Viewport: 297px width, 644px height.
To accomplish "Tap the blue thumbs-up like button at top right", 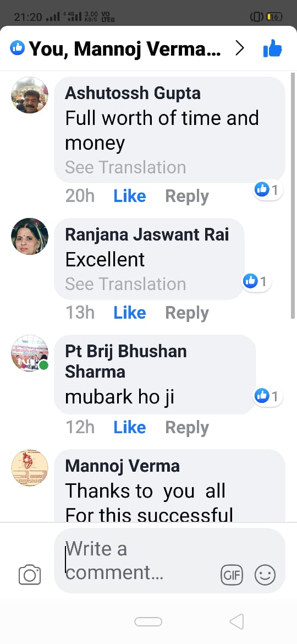I will [x=272, y=48].
